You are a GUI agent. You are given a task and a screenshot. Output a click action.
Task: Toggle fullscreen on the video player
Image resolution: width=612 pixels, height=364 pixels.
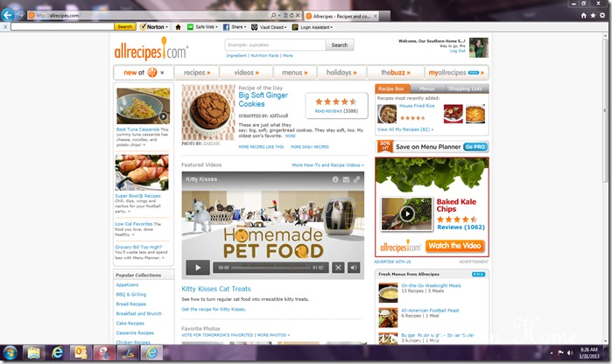(338, 268)
